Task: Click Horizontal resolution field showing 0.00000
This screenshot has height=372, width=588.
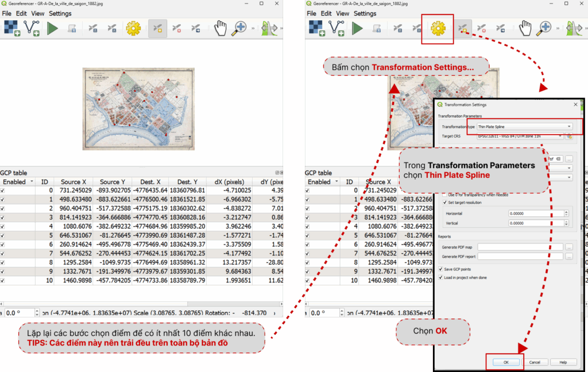Action: (x=536, y=214)
